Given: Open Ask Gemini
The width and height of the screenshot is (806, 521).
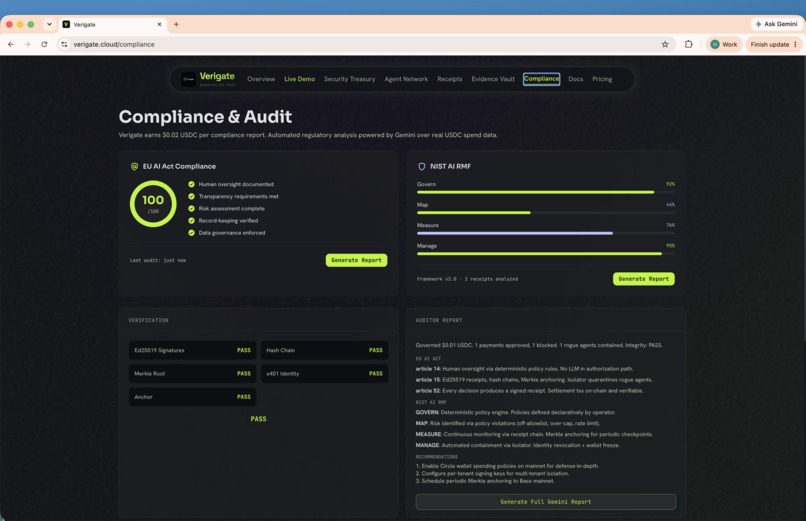Looking at the screenshot, I should click(x=776, y=24).
